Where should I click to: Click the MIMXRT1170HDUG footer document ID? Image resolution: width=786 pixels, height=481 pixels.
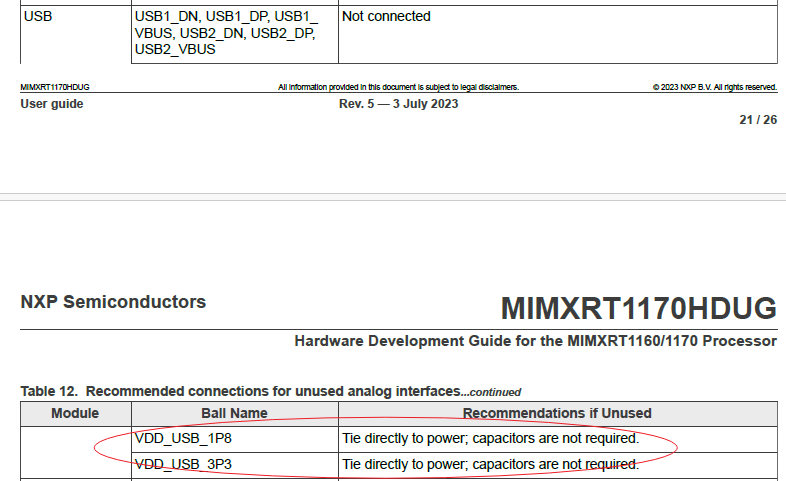(55, 87)
